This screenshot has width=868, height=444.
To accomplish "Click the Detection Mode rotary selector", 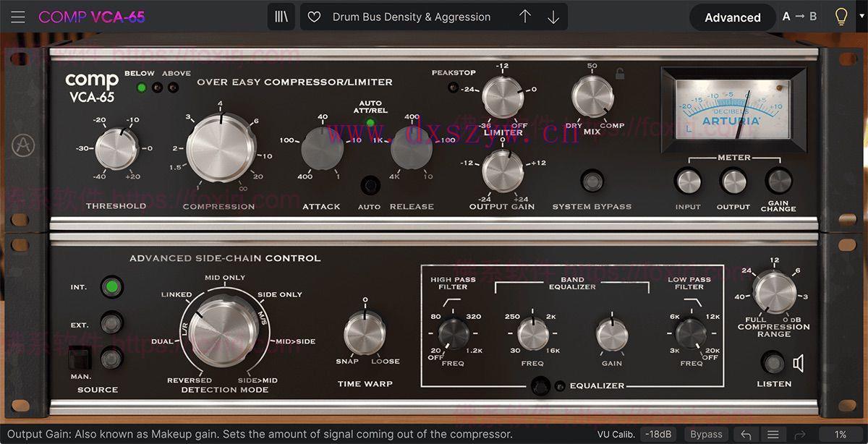I will (224, 332).
